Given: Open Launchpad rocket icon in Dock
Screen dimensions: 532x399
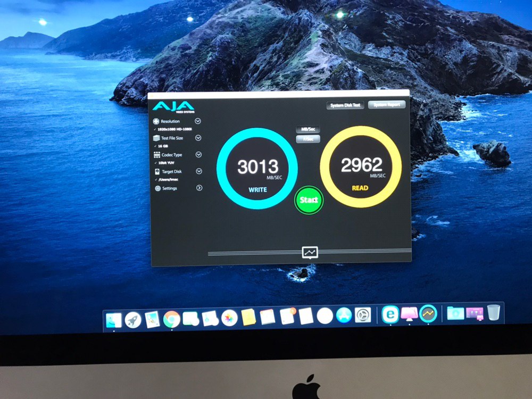Looking at the screenshot, I should click(133, 320).
